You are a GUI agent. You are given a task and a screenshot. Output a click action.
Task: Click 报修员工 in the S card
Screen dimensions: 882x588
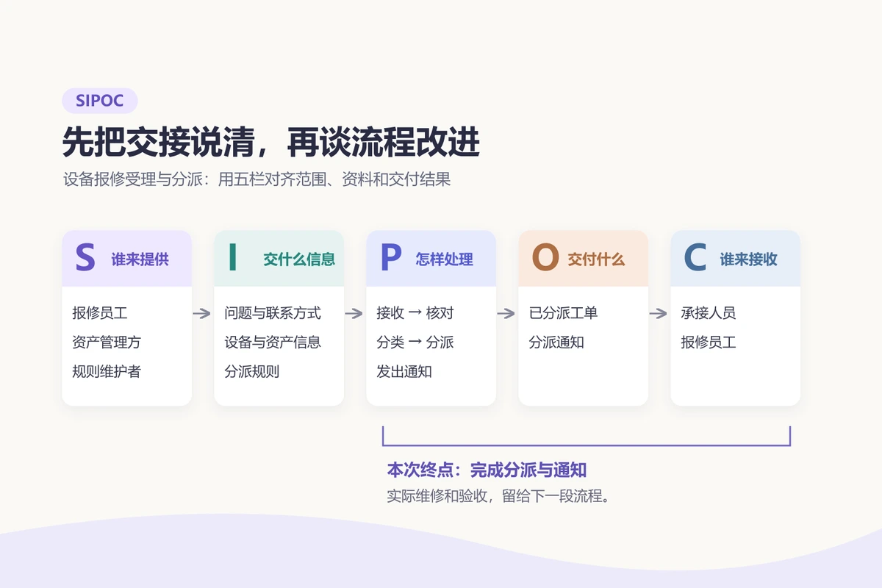(100, 313)
